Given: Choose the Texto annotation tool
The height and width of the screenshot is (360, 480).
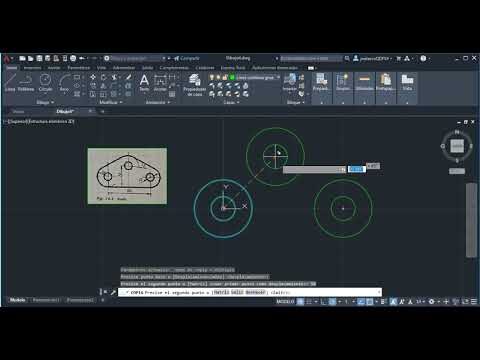Looking at the screenshot, I should coord(144,83).
